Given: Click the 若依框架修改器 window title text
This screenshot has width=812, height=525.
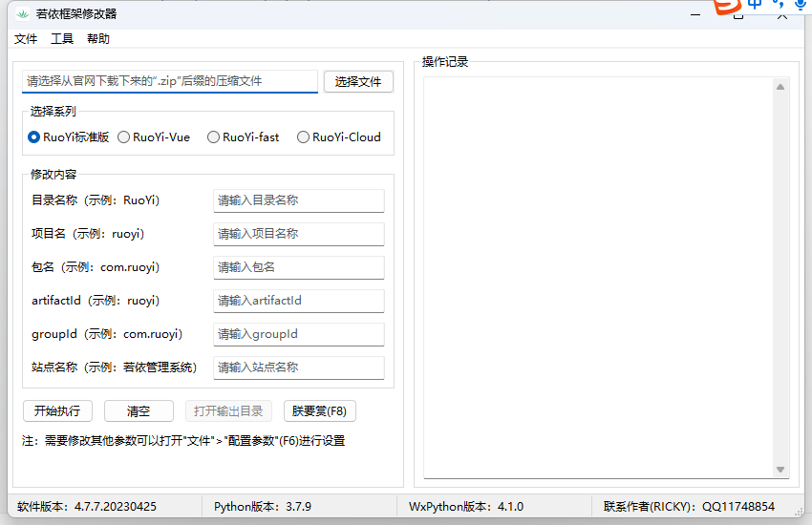Looking at the screenshot, I should (x=76, y=14).
